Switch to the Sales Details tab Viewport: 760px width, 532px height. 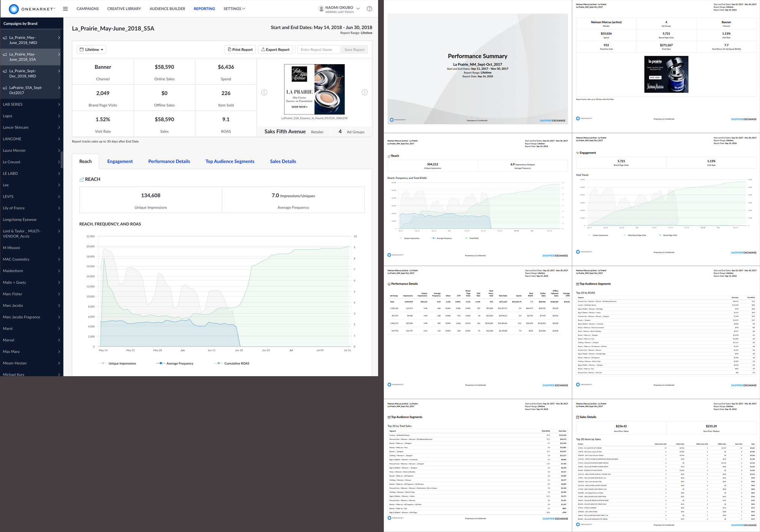coord(283,161)
